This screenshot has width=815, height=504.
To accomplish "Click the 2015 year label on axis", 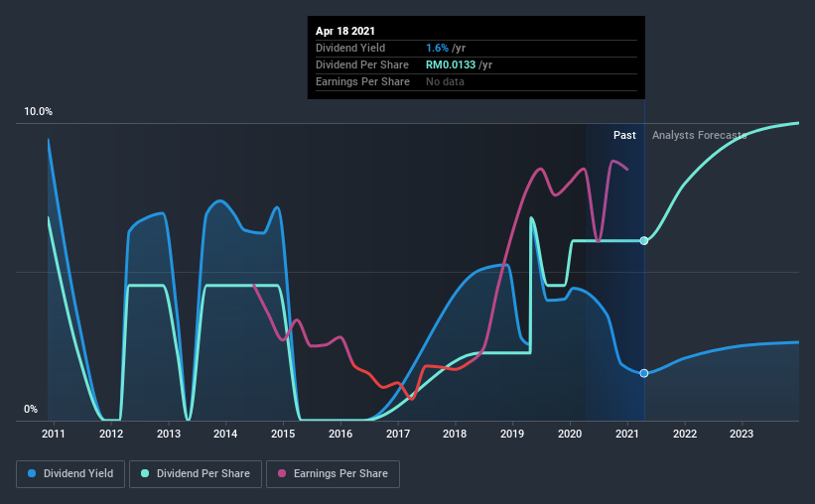I will click(283, 434).
